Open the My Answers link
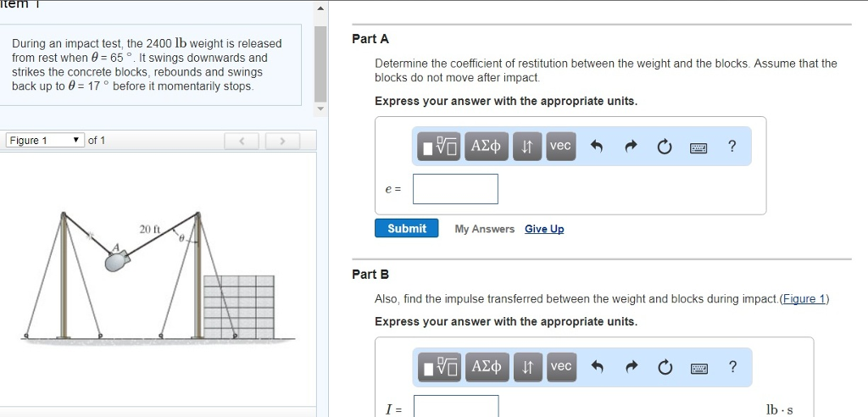 (x=484, y=229)
